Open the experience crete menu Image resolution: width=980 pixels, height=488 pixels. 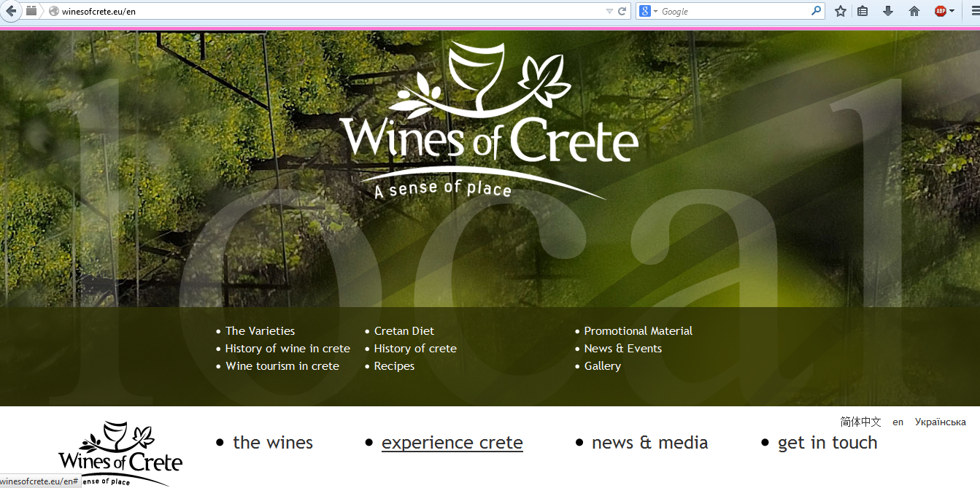tap(452, 443)
